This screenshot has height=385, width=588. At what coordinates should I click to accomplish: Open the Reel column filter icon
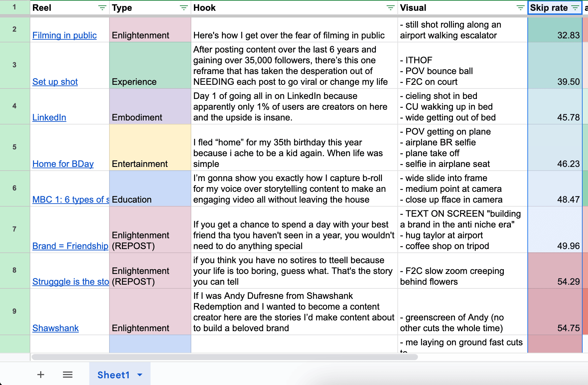tap(102, 8)
